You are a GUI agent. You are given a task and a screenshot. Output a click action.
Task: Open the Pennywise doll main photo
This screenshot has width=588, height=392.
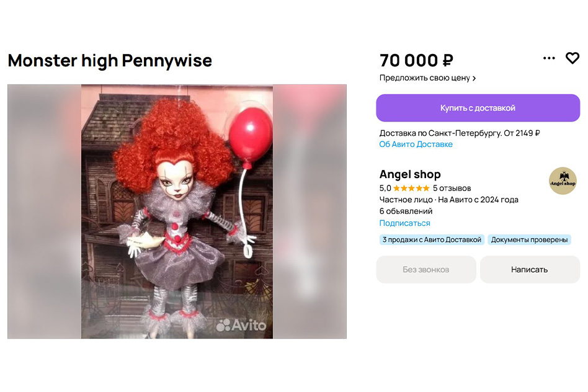pos(177,212)
